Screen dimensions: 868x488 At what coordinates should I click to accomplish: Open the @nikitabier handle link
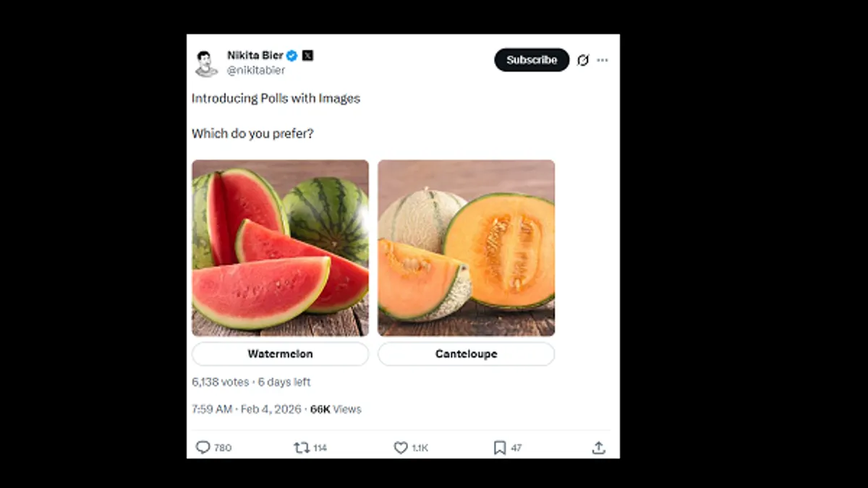click(x=256, y=71)
